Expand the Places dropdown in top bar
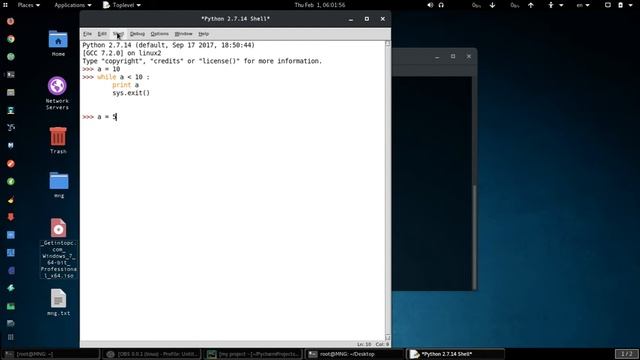This screenshot has height=360, width=640. (x=29, y=5)
